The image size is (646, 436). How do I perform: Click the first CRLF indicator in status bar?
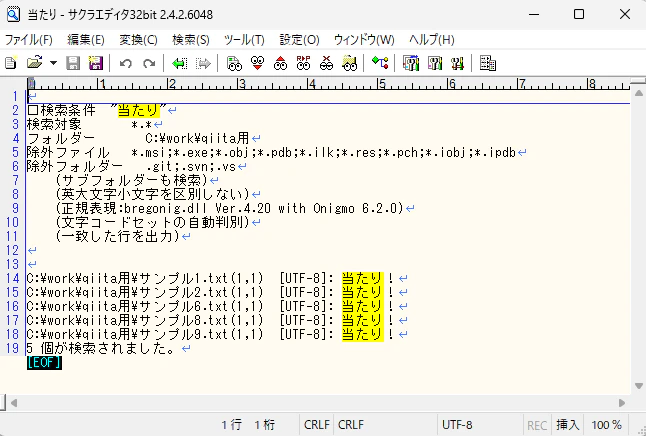(316, 425)
